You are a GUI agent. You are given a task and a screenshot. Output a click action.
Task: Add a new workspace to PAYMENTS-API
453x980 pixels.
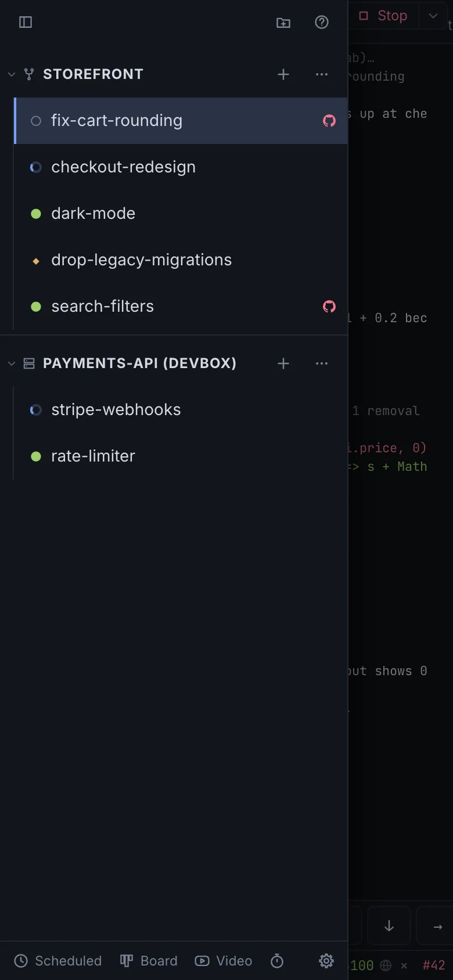[283, 363]
